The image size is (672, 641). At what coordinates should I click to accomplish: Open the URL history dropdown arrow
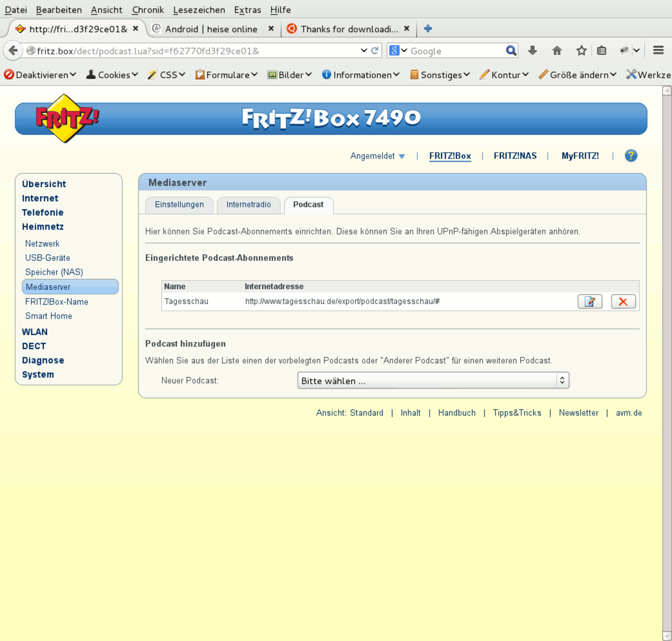pos(364,51)
